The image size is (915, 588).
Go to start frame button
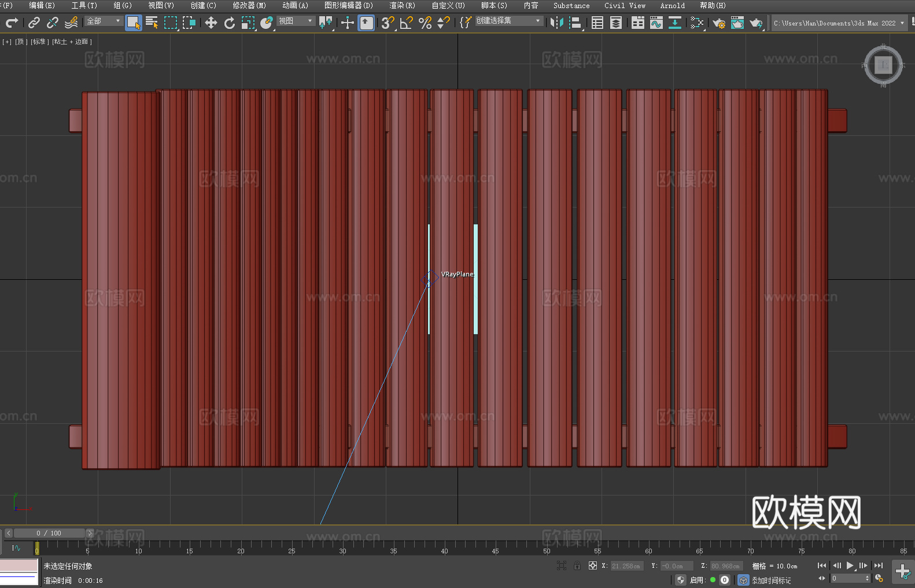click(x=822, y=565)
